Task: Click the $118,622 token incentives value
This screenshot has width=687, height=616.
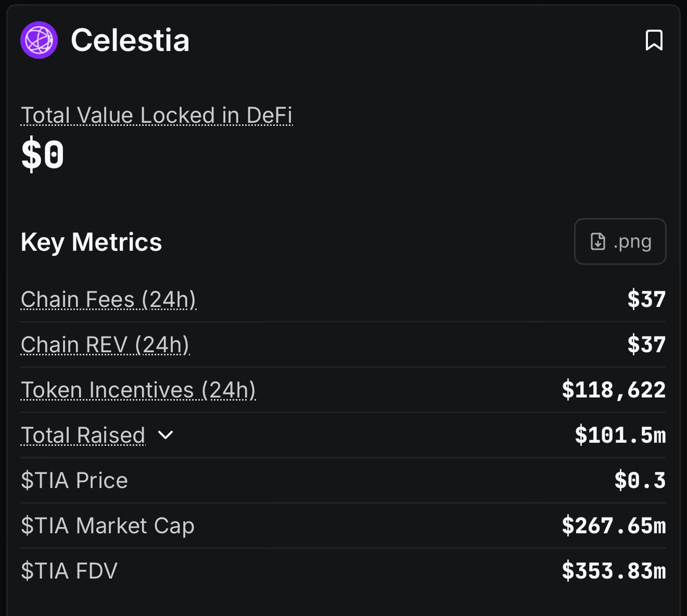Action: coord(613,390)
